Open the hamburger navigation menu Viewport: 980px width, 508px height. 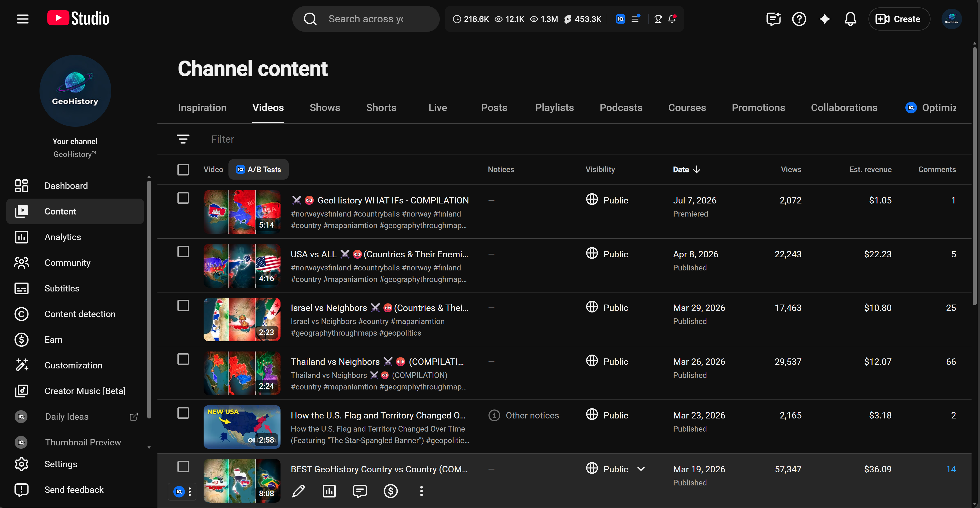pyautogui.click(x=23, y=19)
